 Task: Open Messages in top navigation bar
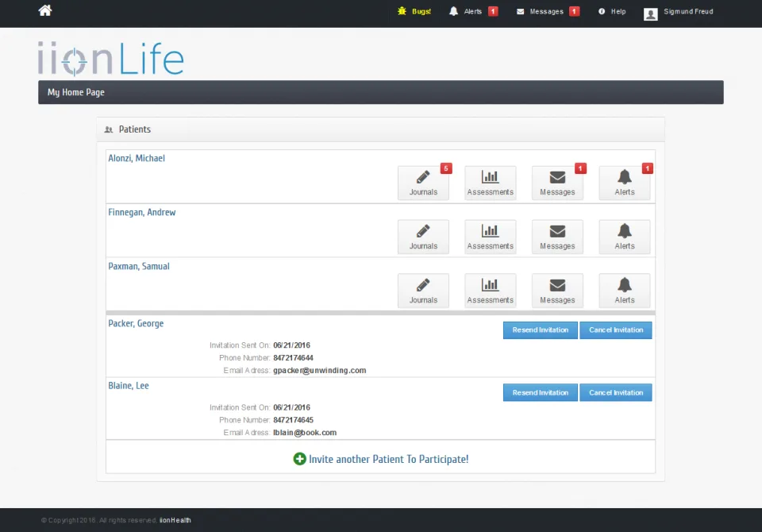click(548, 11)
